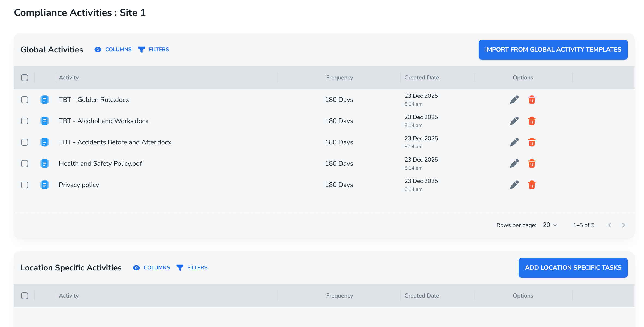The image size is (644, 327).
Task: Click document icon next to Privacy policy
Action: [x=44, y=185]
